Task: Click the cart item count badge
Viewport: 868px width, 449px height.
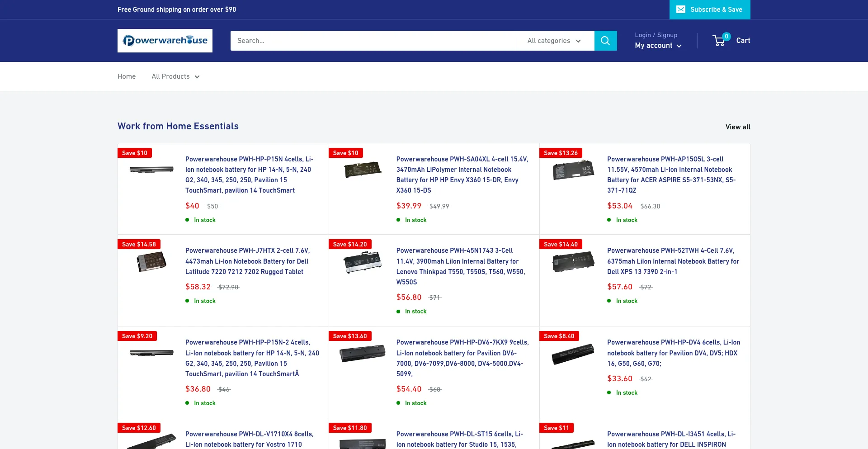Action: tap(726, 36)
